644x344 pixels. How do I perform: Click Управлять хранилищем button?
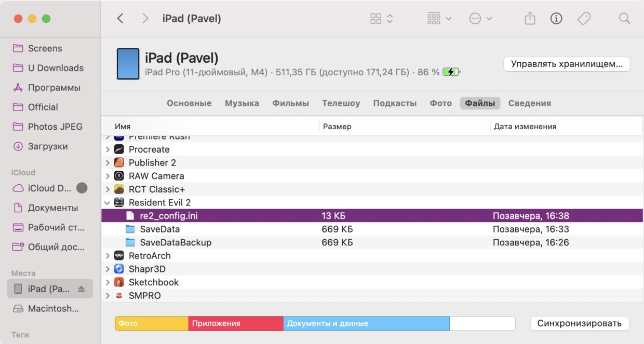click(x=567, y=64)
